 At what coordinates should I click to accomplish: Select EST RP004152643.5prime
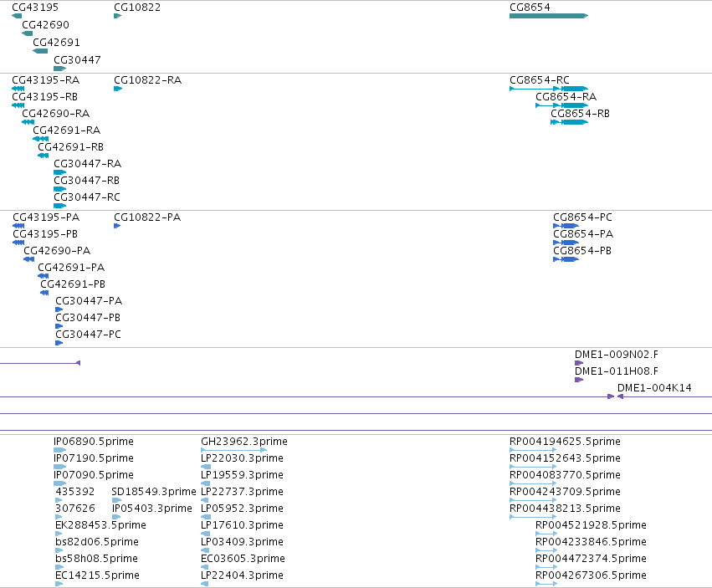click(x=566, y=458)
